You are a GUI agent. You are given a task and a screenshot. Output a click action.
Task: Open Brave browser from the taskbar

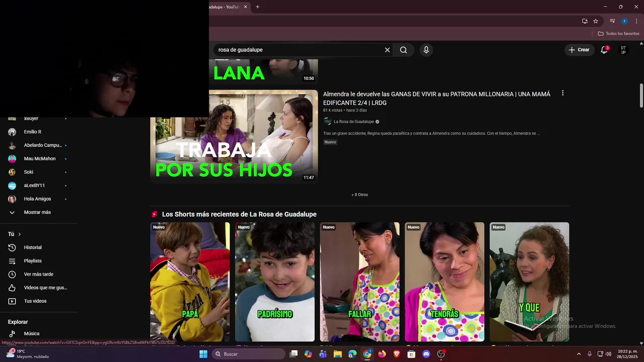(x=396, y=354)
